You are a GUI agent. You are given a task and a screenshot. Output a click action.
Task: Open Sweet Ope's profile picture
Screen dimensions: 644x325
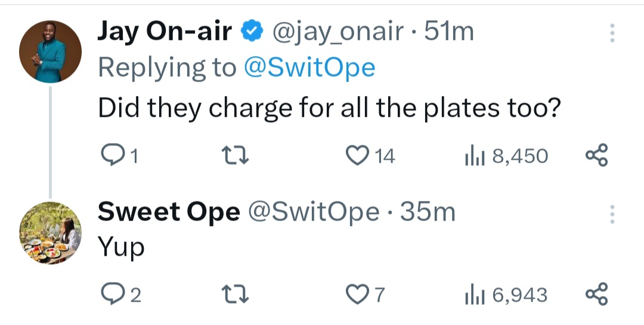coord(50,232)
